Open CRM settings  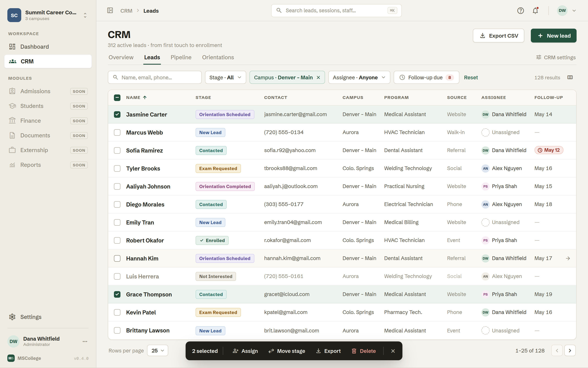click(556, 57)
